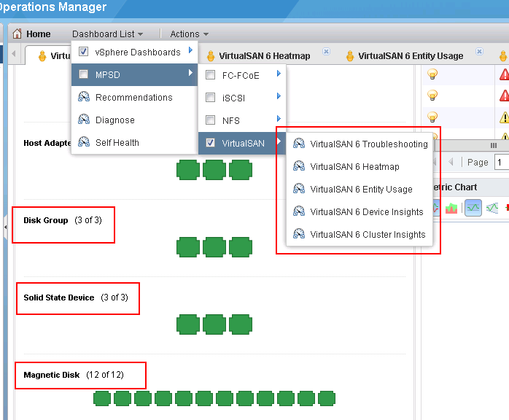This screenshot has height=420, width=509.
Task: Expand the iSCSI submenu arrow
Action: [x=279, y=96]
